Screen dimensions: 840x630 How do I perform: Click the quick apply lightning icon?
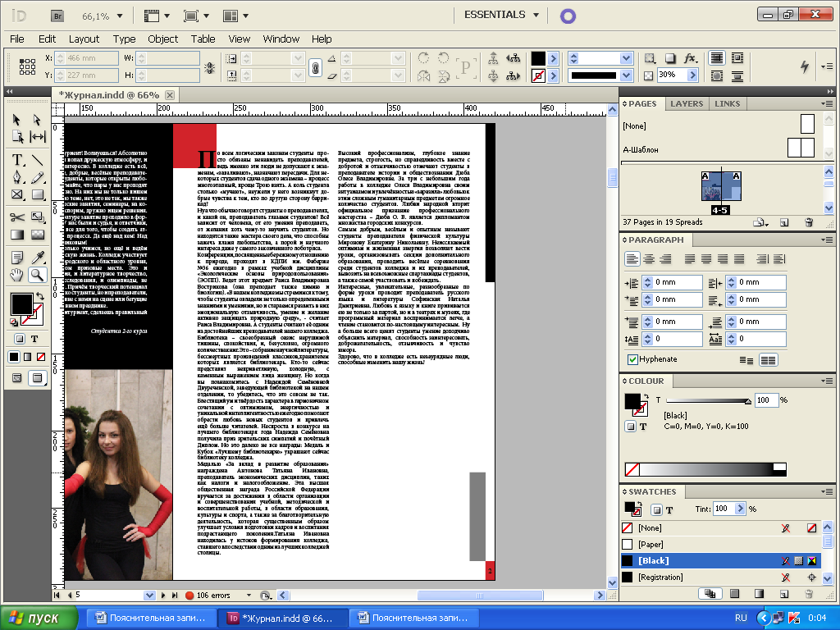[805, 66]
